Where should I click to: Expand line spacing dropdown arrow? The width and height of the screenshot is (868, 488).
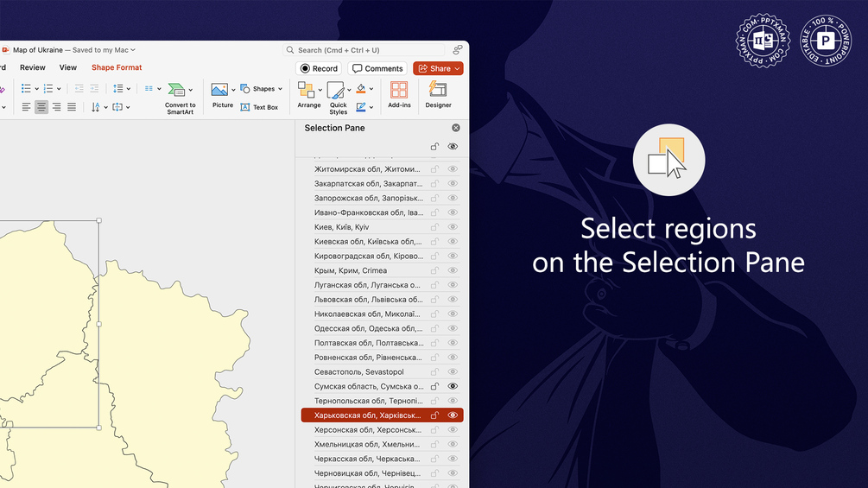coord(129,89)
